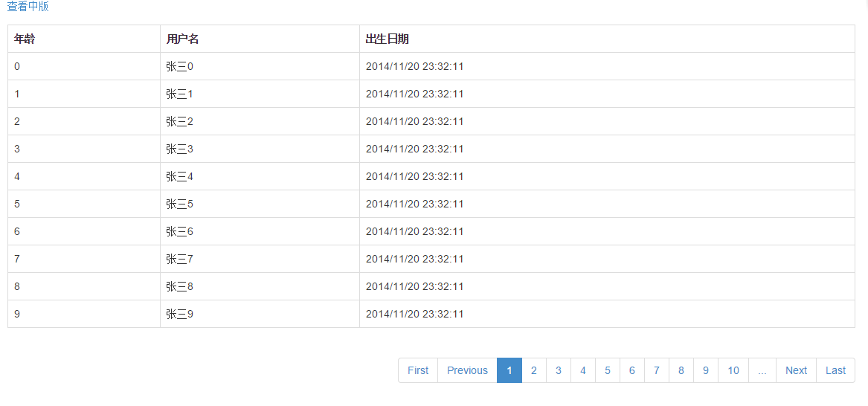Image resolution: width=868 pixels, height=406 pixels.
Task: Navigate to page 4
Action: (x=583, y=370)
